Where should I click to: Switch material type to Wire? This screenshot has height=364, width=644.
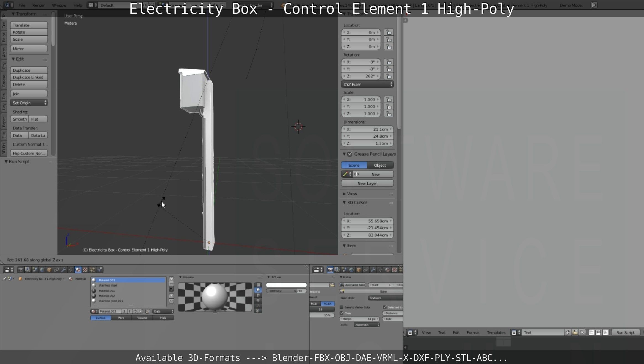tap(121, 318)
